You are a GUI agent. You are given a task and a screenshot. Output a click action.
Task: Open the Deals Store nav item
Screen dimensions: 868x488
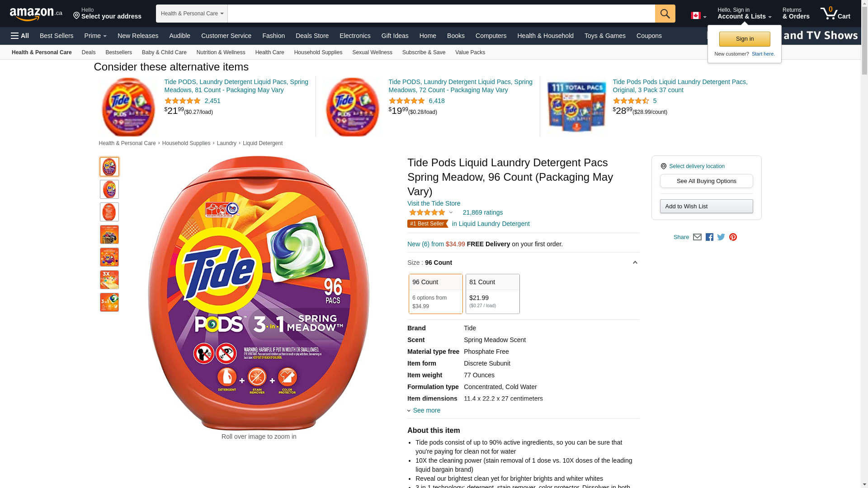pos(312,36)
